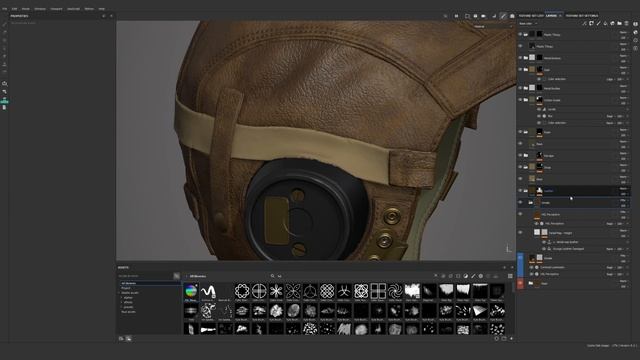Filter assets by brushes icon

click(473, 276)
